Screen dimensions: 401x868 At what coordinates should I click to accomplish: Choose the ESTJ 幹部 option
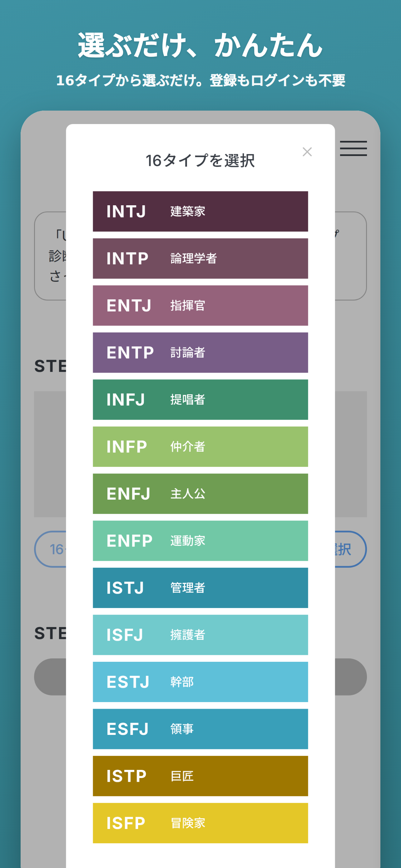tap(200, 682)
